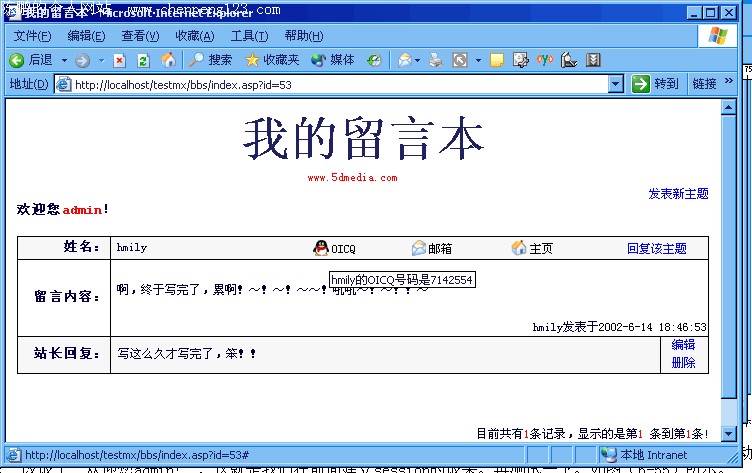Expand the address bar URL dropdown
This screenshot has width=752, height=473.
click(x=616, y=84)
